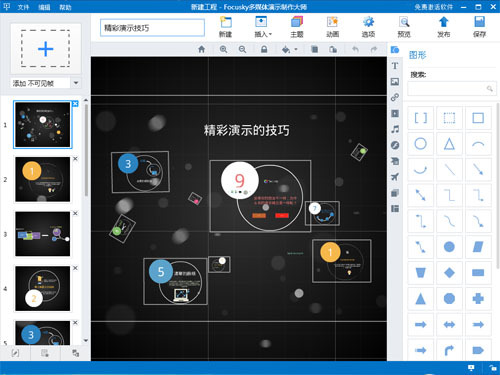Screen dimensions: 500x375
Task: Click the undo arrow
Action: [355, 49]
